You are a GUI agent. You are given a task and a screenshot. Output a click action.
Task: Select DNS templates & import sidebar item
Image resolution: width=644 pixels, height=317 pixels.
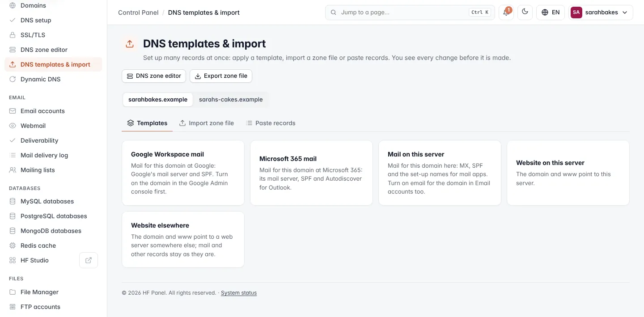(x=53, y=64)
